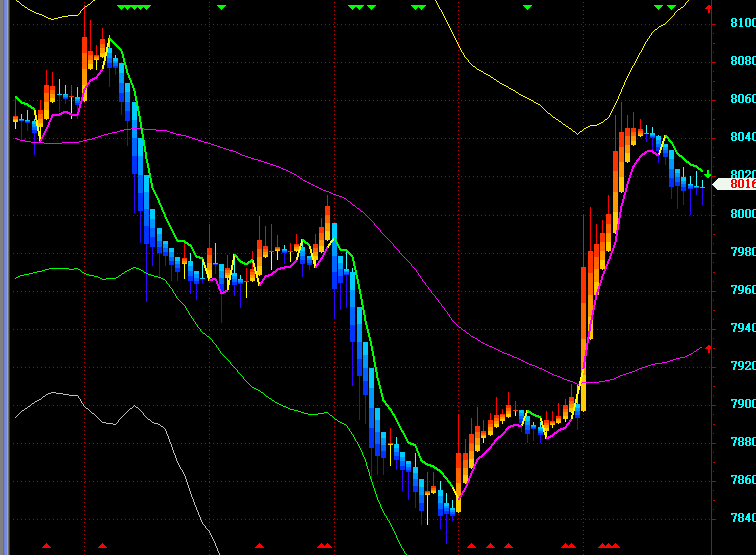The width and height of the screenshot is (756, 555).
Task: Select the 7960 price axis label
Action: coord(743,290)
